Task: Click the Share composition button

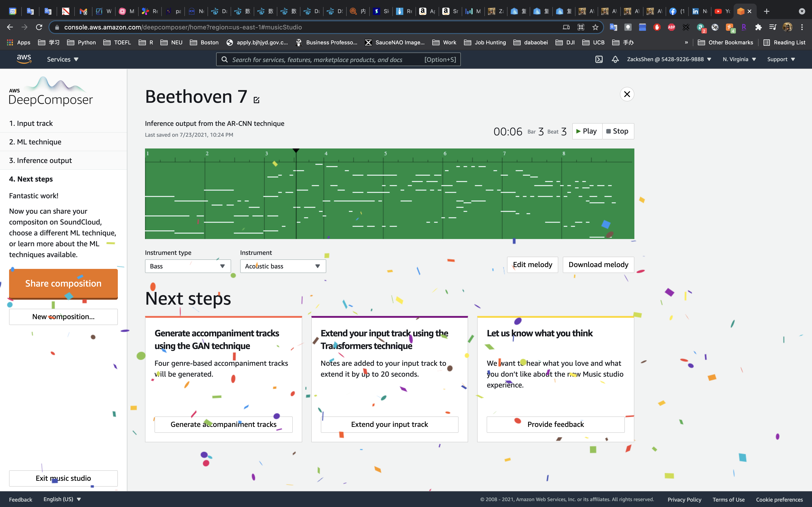Action: tap(63, 283)
